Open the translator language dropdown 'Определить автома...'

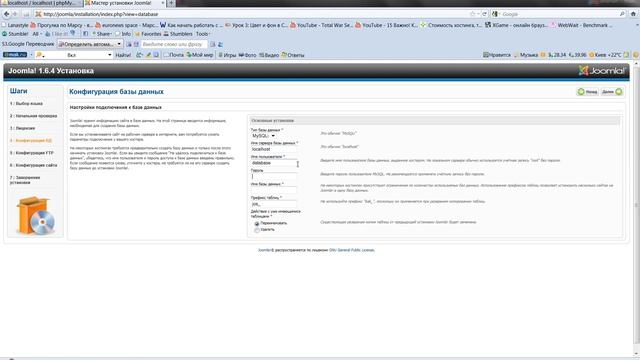coord(90,44)
